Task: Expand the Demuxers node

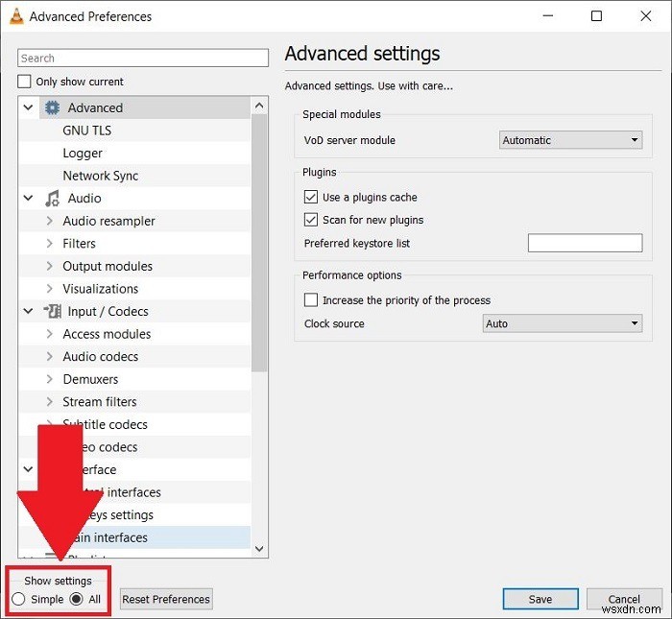Action: [49, 379]
